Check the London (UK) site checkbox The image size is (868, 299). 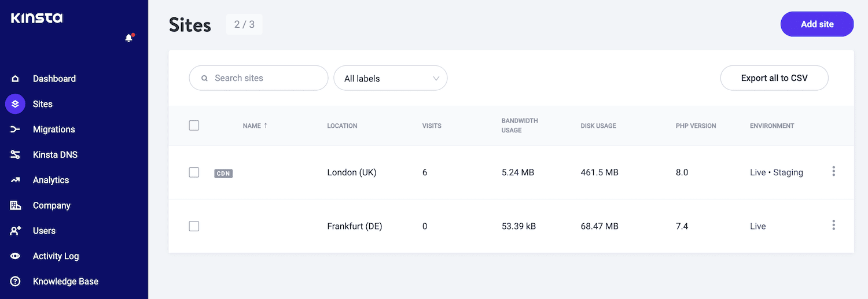click(x=194, y=172)
